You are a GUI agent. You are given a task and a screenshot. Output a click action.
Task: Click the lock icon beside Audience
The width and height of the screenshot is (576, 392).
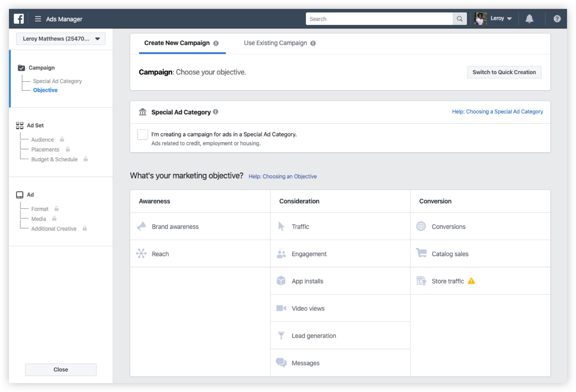click(62, 139)
